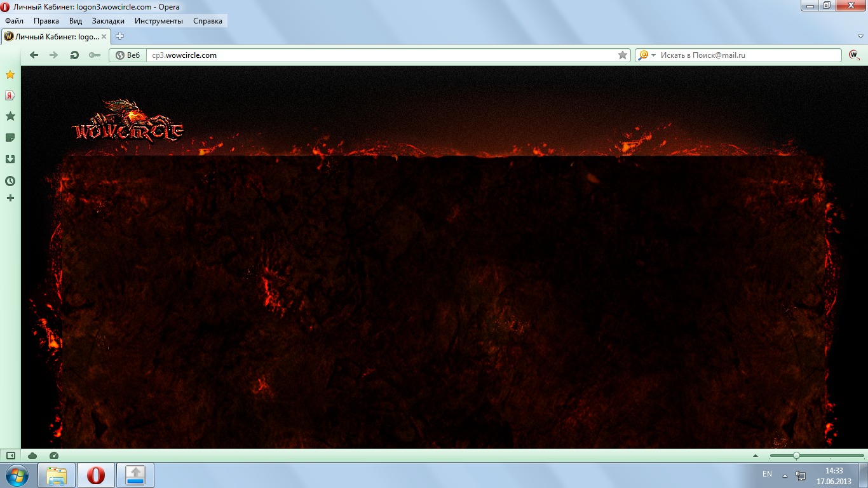Open the password manager key icon

click(x=95, y=55)
